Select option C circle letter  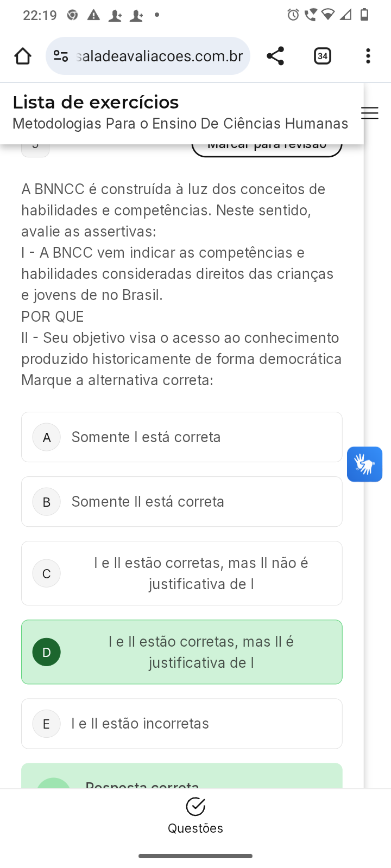[x=47, y=573]
